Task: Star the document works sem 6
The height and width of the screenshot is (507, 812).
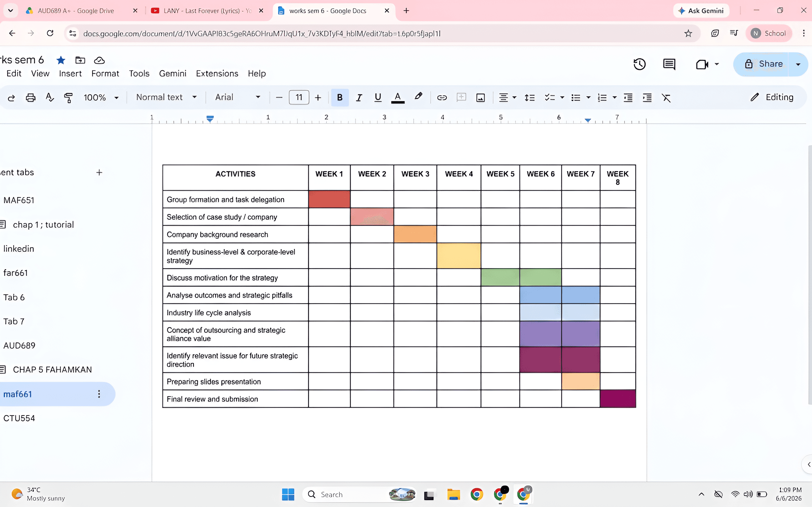Action: coord(61,60)
